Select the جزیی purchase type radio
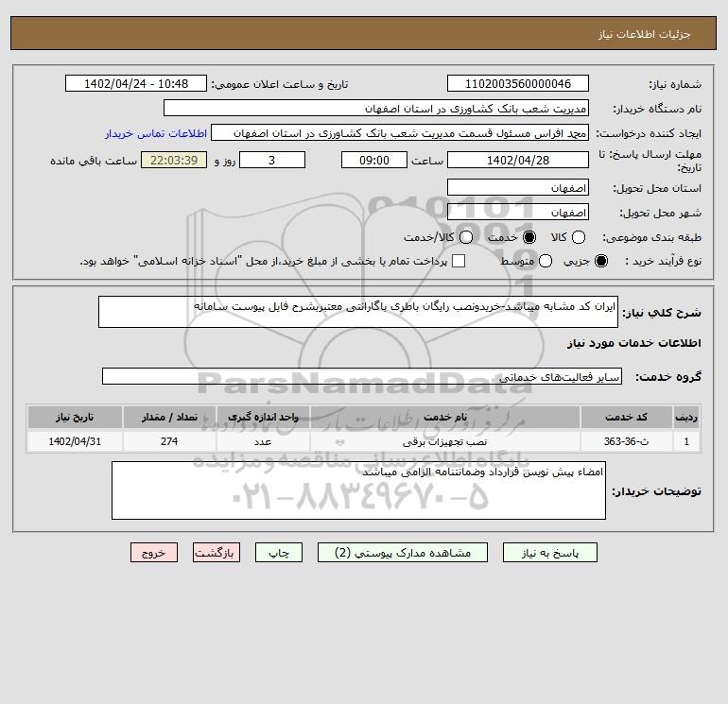728x704 pixels. (x=600, y=261)
